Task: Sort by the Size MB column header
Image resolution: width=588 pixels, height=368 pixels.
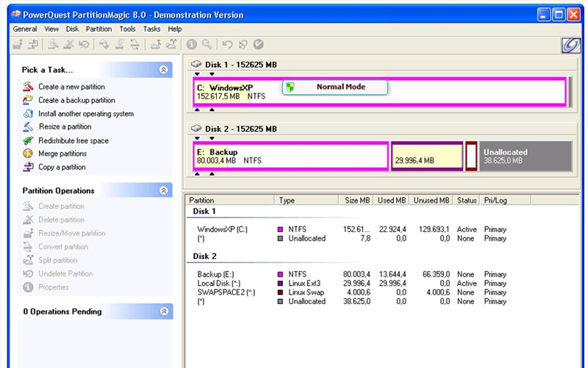Action: pos(356,200)
